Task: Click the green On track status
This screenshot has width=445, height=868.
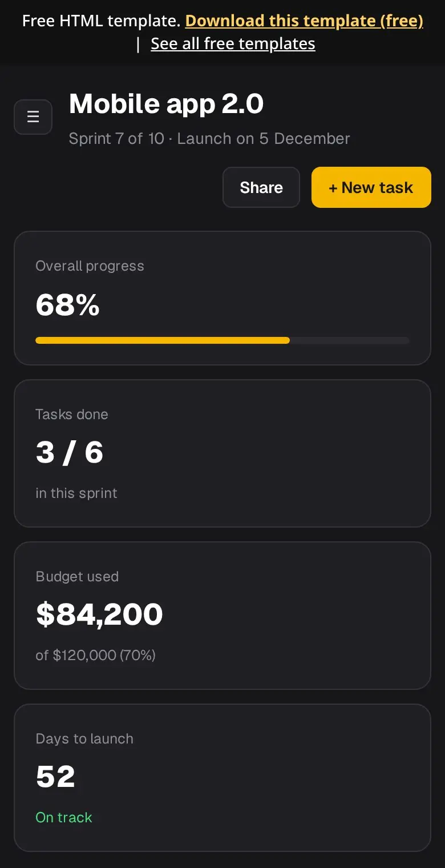Action: point(63,818)
